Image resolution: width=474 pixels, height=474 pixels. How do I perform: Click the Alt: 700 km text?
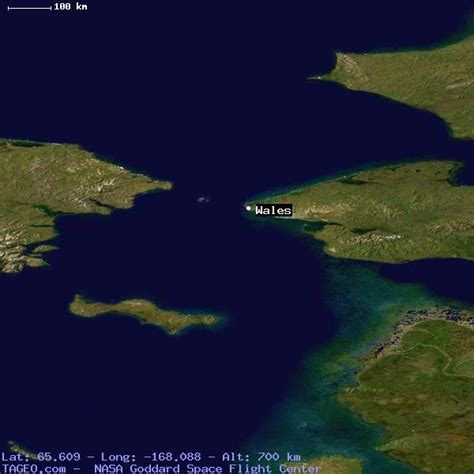click(x=261, y=457)
